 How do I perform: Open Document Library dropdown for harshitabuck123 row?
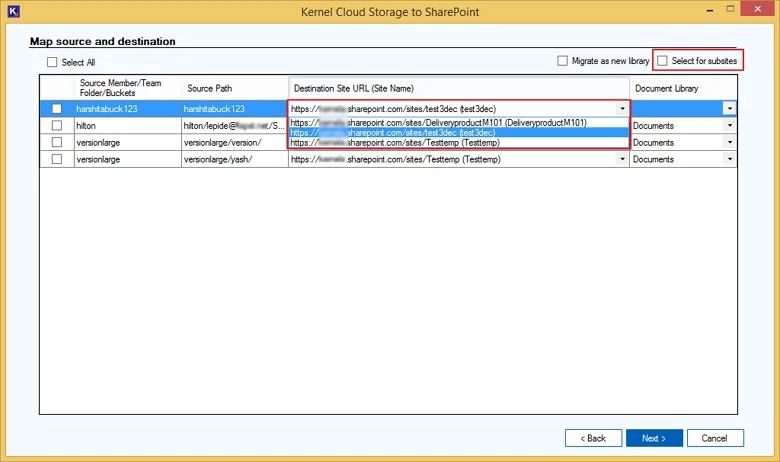point(730,108)
